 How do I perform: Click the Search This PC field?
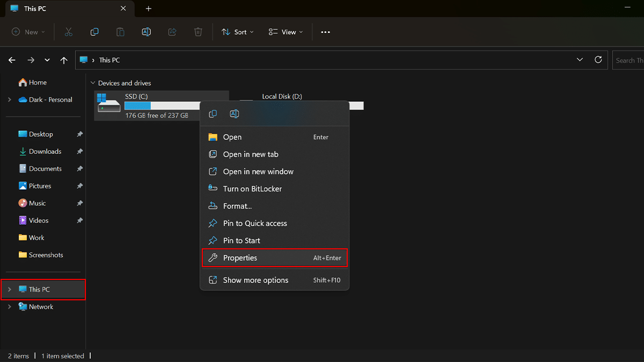point(628,61)
